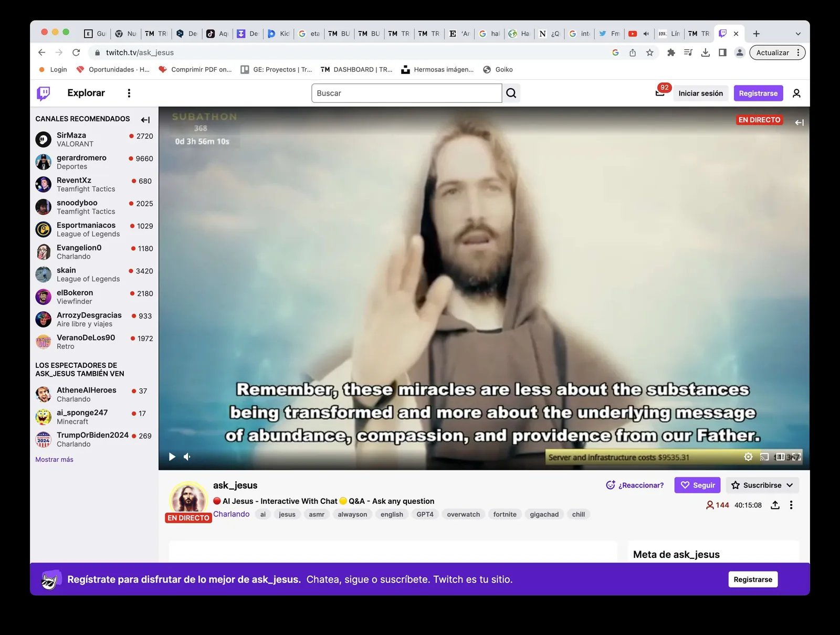Open more options dots below the video
This screenshot has width=840, height=635.
(791, 505)
